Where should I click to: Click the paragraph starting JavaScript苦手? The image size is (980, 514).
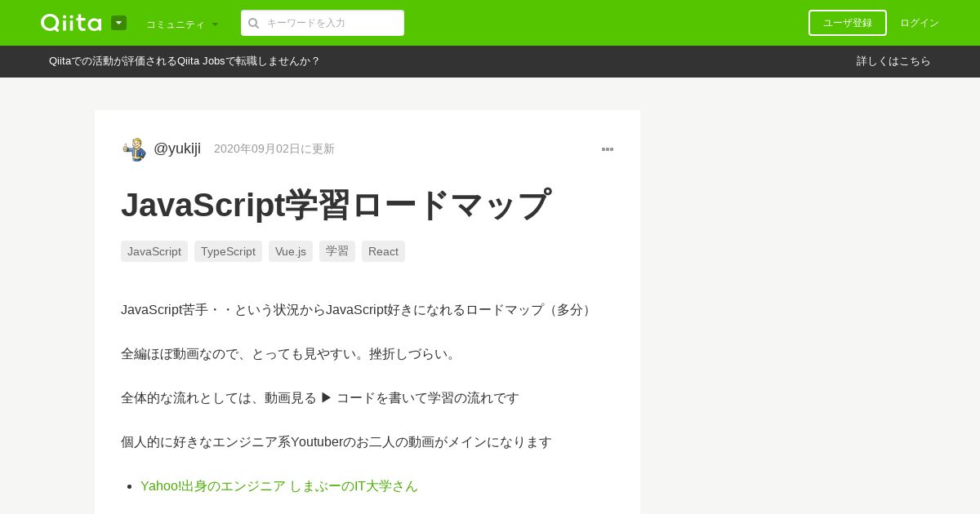(358, 310)
